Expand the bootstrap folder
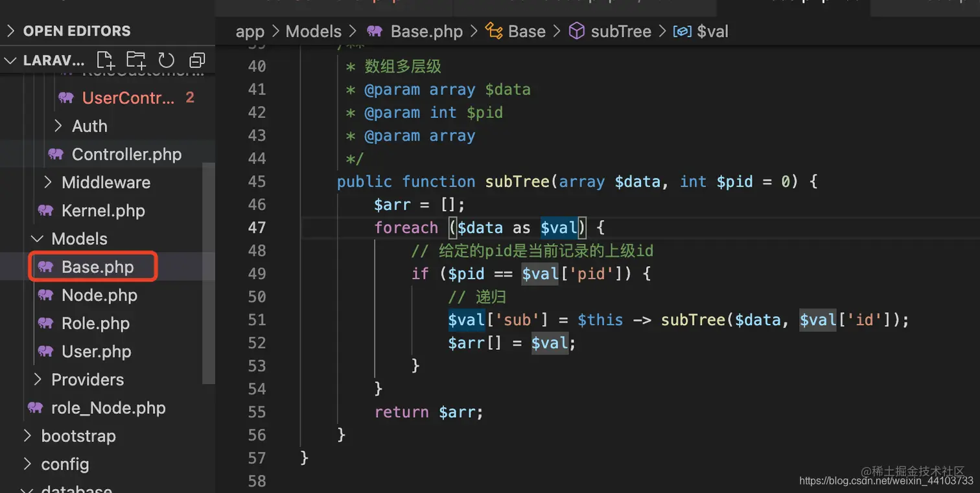Viewport: 980px width, 493px height. (x=27, y=436)
